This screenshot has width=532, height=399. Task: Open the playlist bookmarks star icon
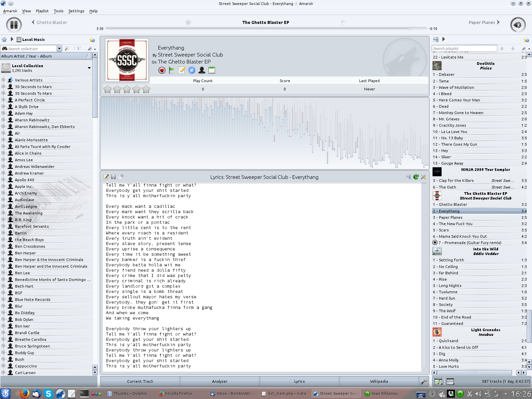pyautogui.click(x=526, y=40)
